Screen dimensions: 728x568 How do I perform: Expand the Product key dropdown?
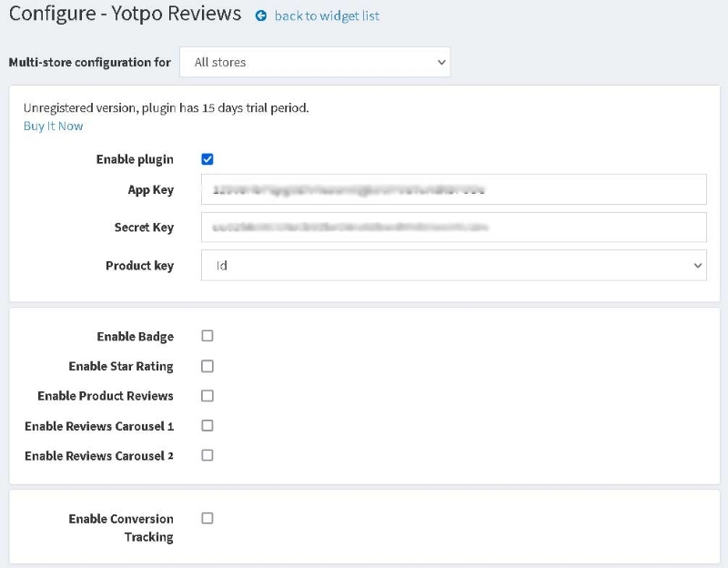[x=453, y=265]
